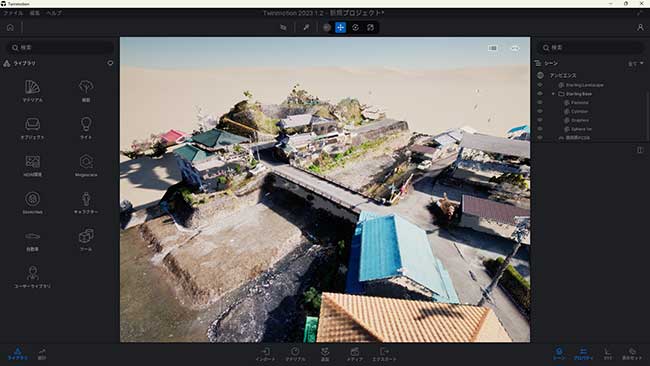
Task: Toggle visibility of Starting Base folder
Action: [x=540, y=93]
